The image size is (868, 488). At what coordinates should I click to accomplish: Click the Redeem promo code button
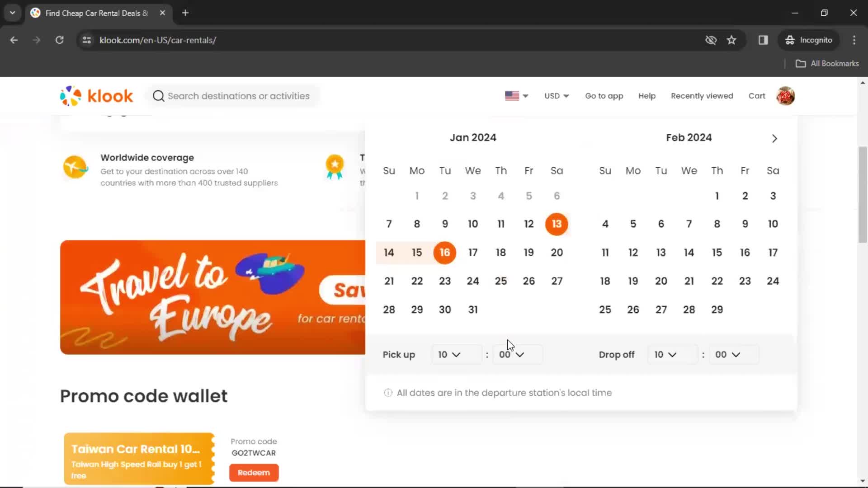coord(254,473)
